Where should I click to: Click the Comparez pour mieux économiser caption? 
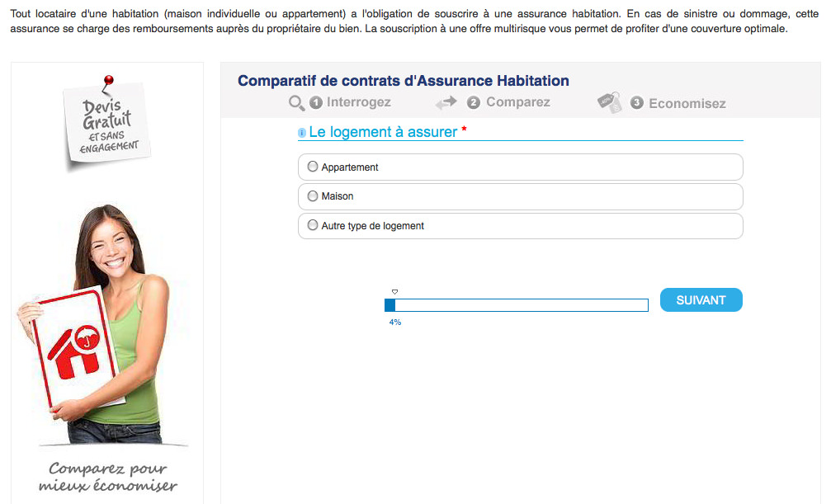tap(107, 477)
